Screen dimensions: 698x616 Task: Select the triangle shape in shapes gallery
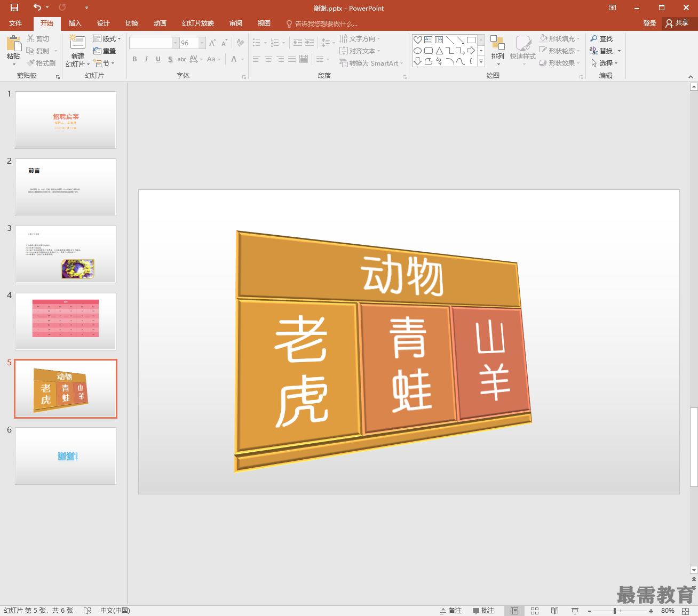(439, 51)
